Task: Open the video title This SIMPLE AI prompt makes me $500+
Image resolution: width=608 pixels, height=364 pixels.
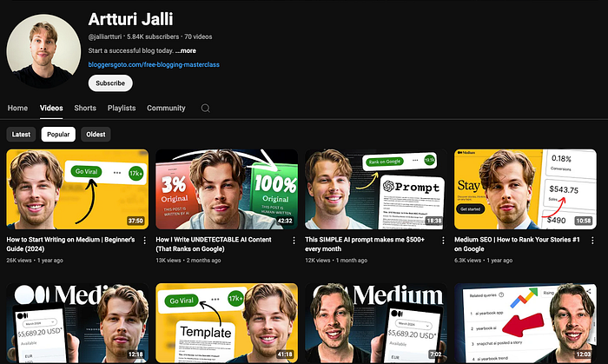Action: (365, 244)
